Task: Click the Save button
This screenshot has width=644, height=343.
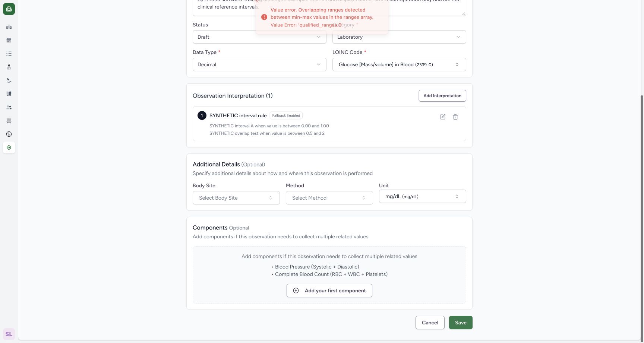Action: (x=461, y=323)
